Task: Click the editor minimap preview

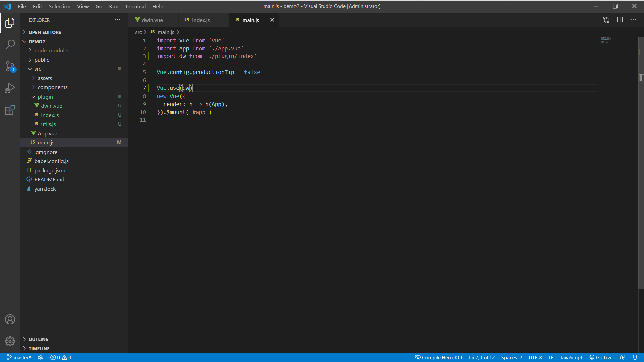Action: click(x=618, y=40)
